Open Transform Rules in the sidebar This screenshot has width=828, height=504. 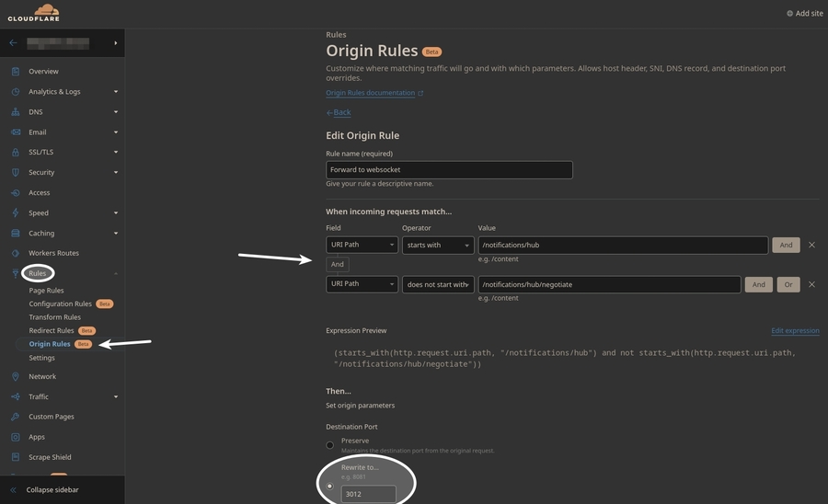coord(55,317)
